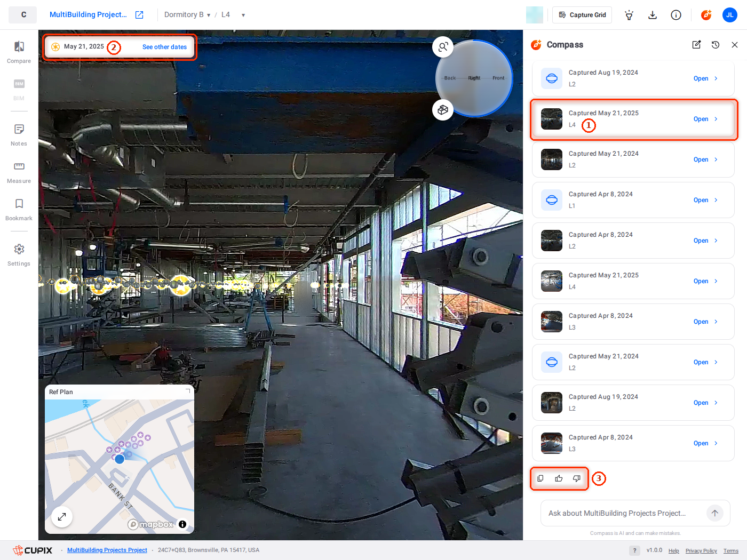Click the 3D cube view icon
Image resolution: width=747 pixels, height=560 pixels.
443,110
